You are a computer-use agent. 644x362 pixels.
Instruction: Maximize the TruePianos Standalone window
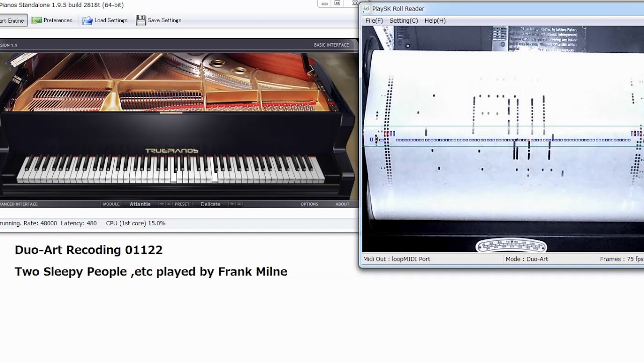pos(337,4)
